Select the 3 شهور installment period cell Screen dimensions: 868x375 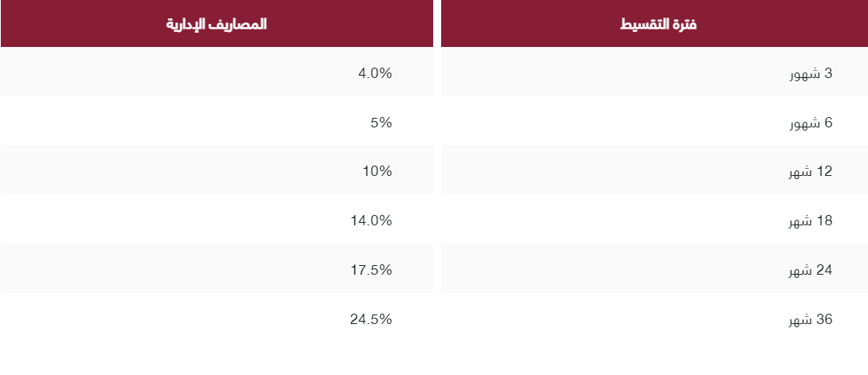(811, 74)
